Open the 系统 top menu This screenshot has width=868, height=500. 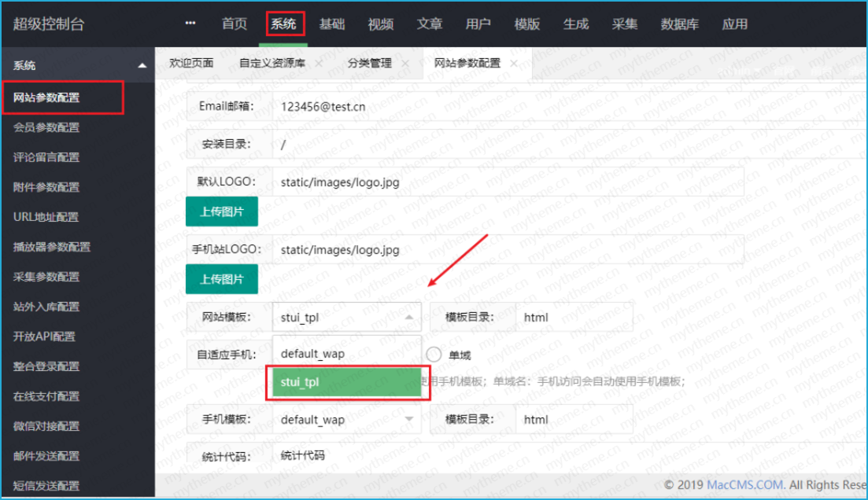(x=284, y=24)
